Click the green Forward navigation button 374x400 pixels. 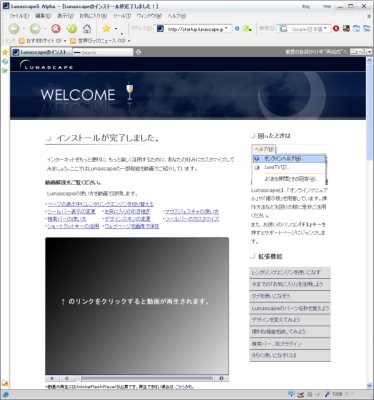click(x=35, y=29)
